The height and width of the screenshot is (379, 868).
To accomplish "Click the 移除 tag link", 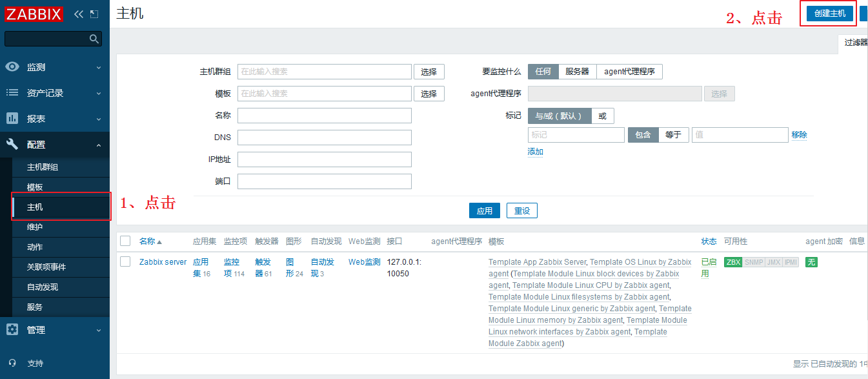I will point(799,135).
